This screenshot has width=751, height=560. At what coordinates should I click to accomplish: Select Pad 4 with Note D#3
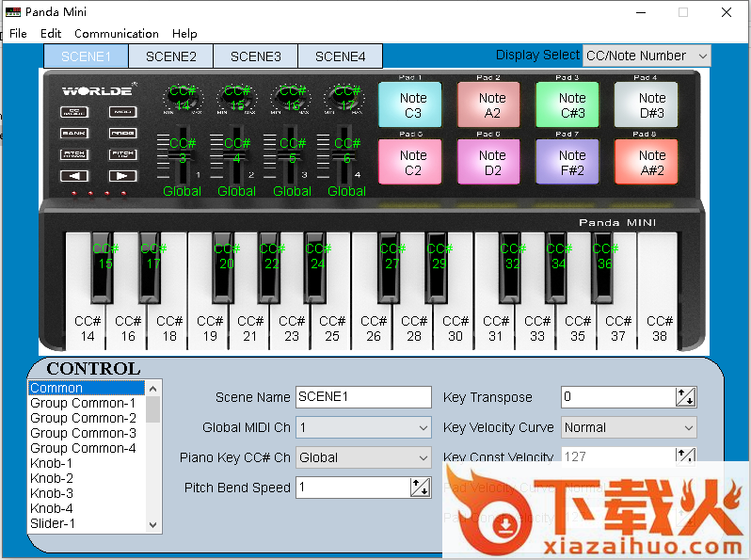point(647,104)
